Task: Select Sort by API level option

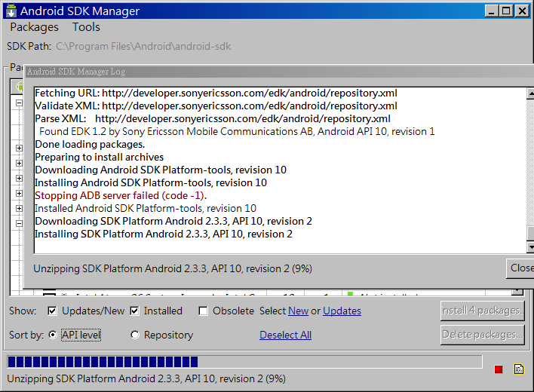Action: [52, 335]
